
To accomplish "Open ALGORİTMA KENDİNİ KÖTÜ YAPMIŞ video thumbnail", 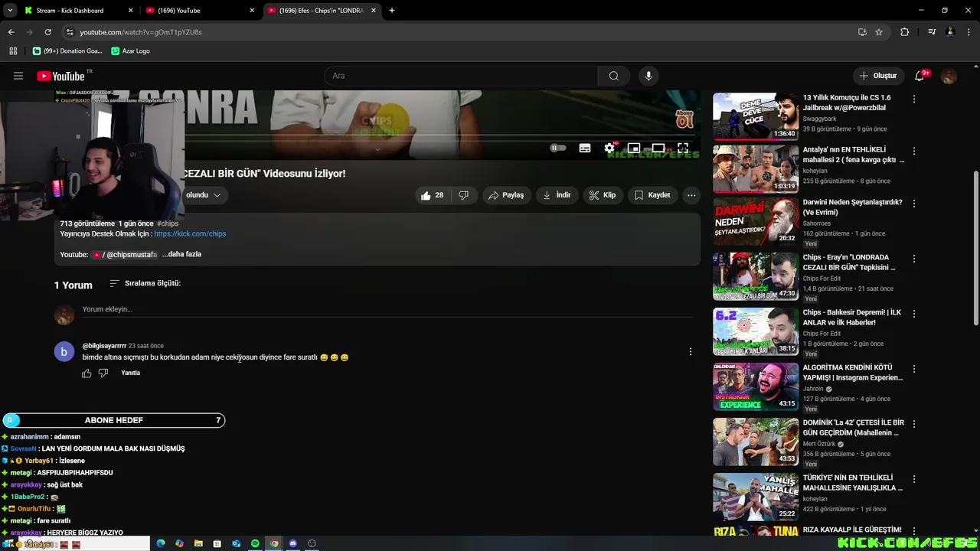I will click(756, 386).
